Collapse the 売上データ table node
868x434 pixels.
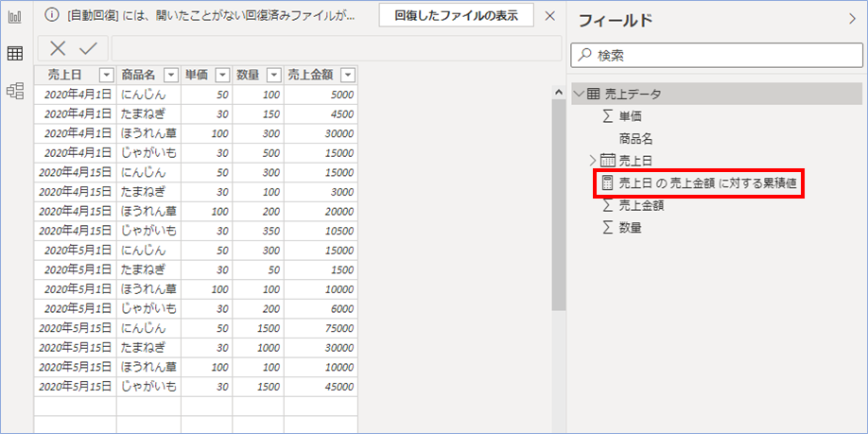(580, 95)
